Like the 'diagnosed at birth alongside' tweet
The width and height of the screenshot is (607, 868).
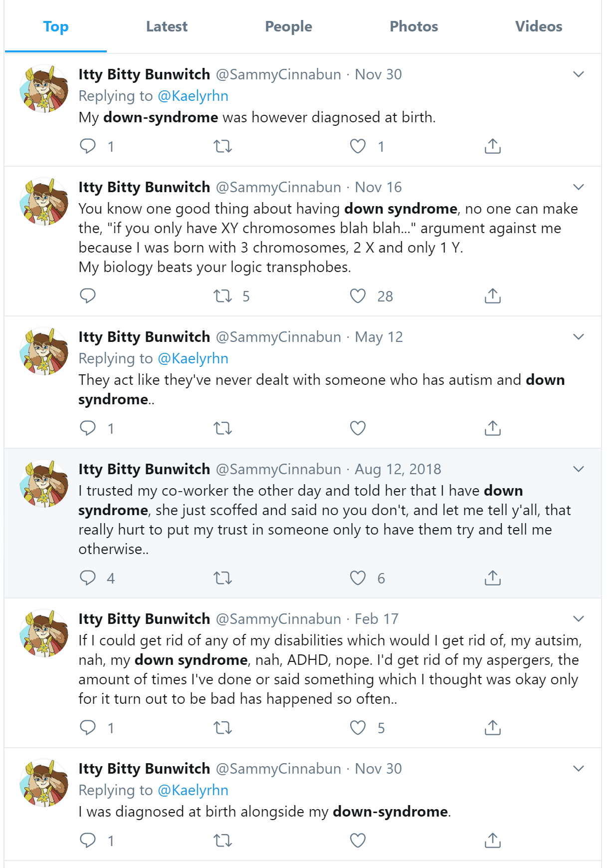click(x=358, y=841)
